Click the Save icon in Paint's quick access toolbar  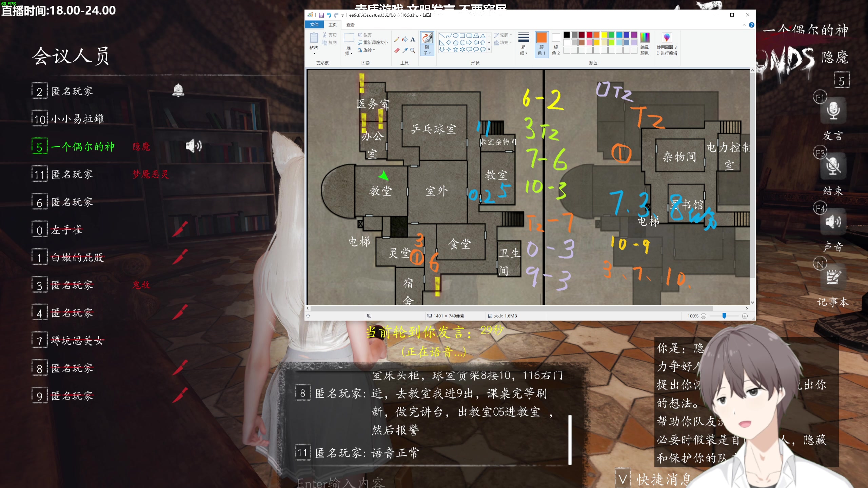tap(321, 15)
